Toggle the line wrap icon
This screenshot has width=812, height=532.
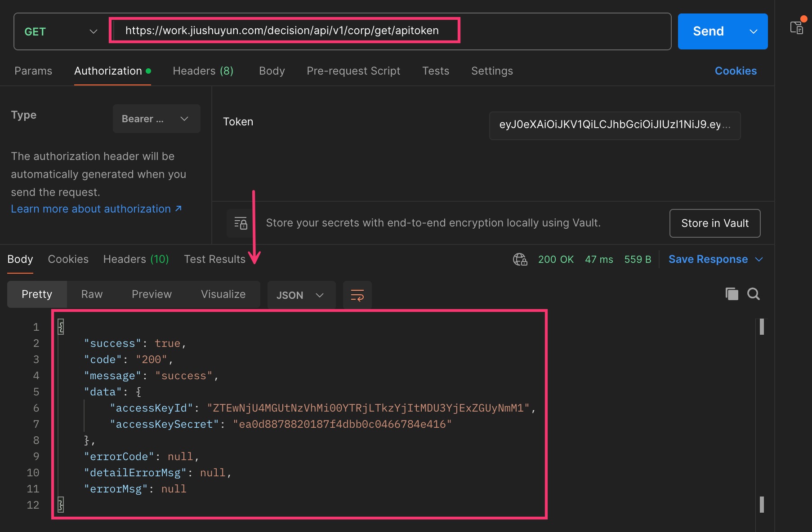(x=357, y=295)
